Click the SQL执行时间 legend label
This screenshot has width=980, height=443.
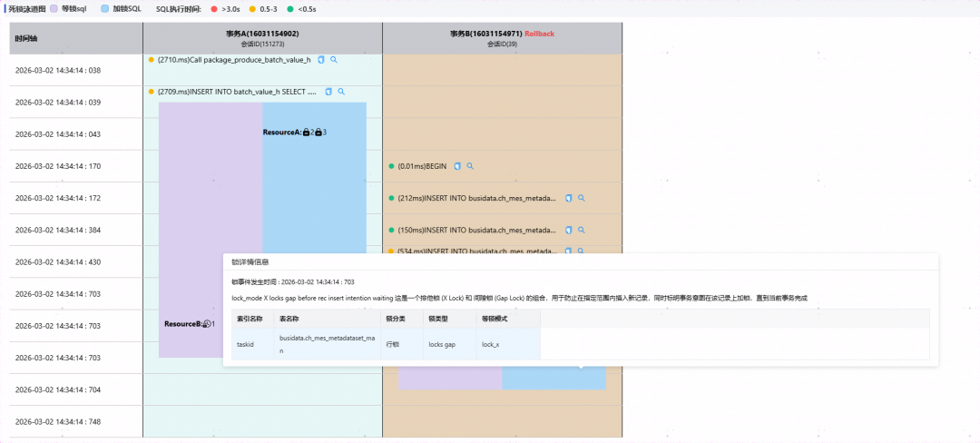179,9
